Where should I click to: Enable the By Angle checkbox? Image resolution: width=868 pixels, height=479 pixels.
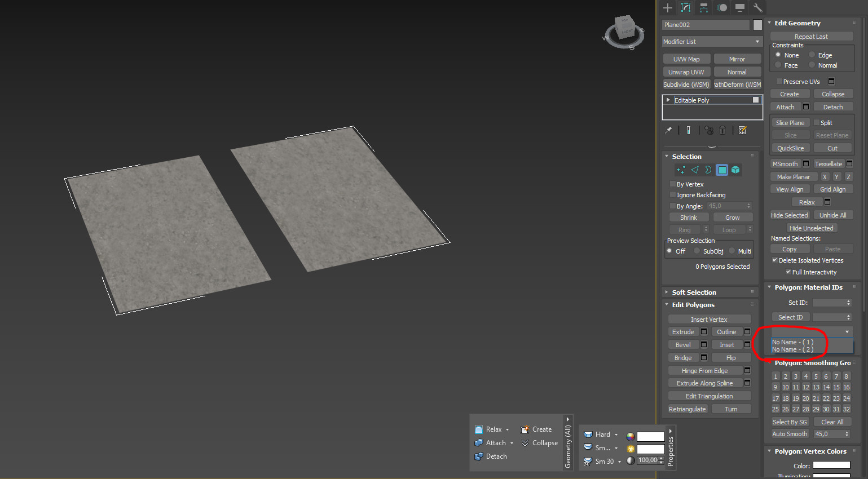[673, 206]
